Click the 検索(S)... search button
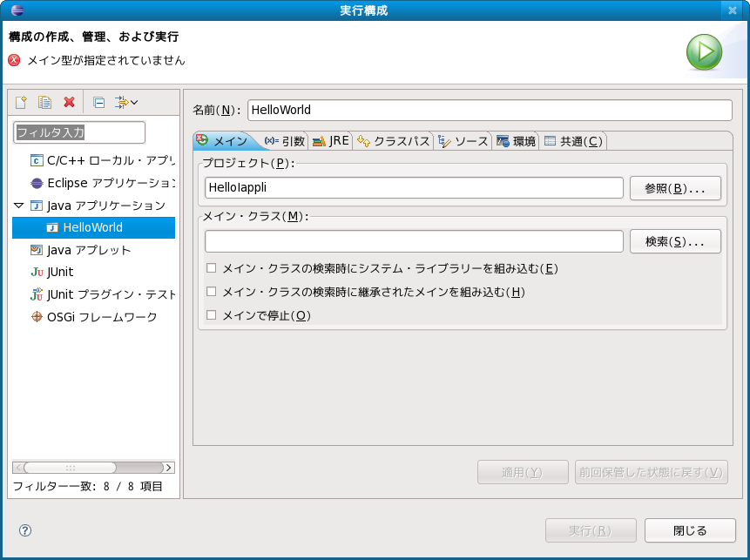This screenshot has width=750, height=560. coord(675,241)
